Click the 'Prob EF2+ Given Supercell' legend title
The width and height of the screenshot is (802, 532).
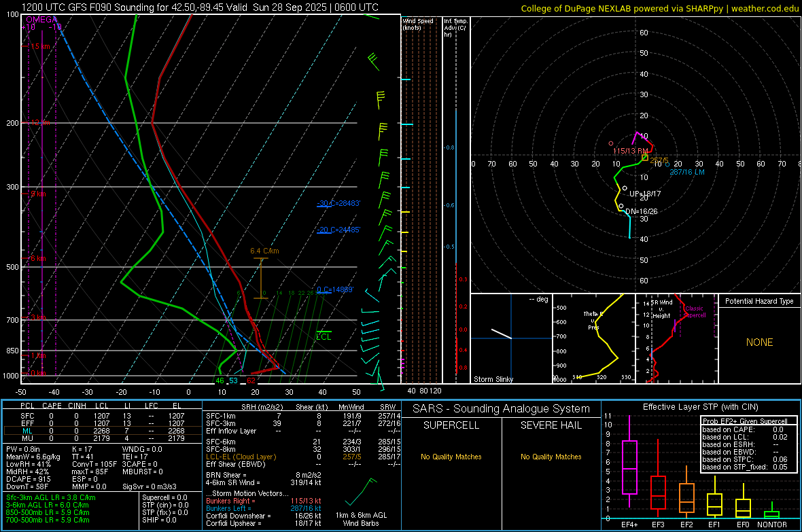pyautogui.click(x=745, y=421)
